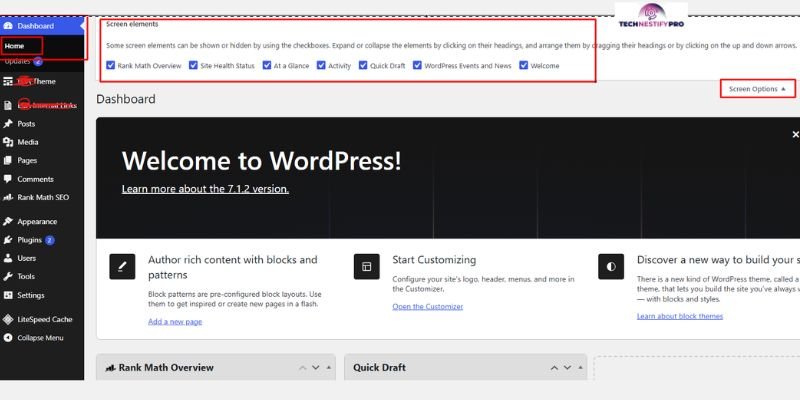
Task: Open the Users menu
Action: click(27, 258)
